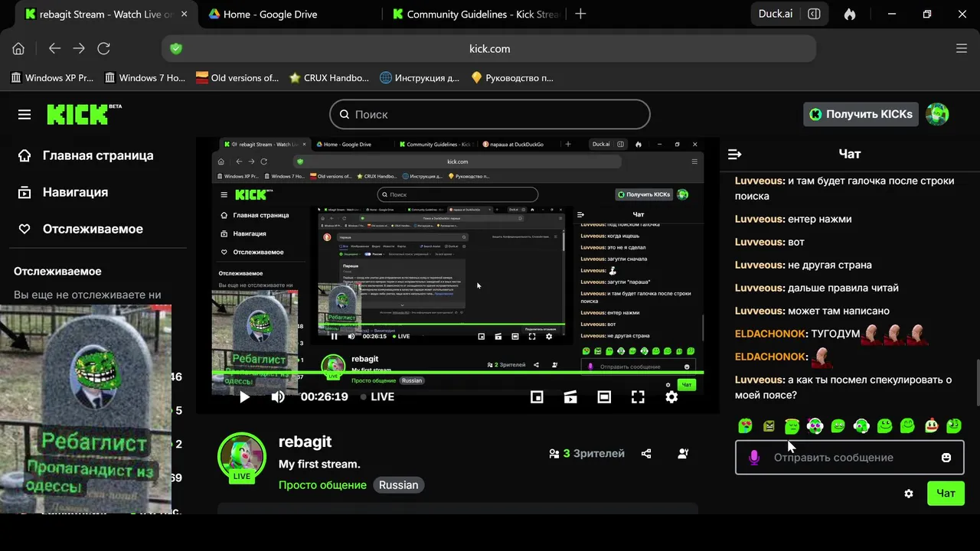This screenshot has height=551, width=980.
Task: Toggle theater mode in the player
Action: [604, 396]
